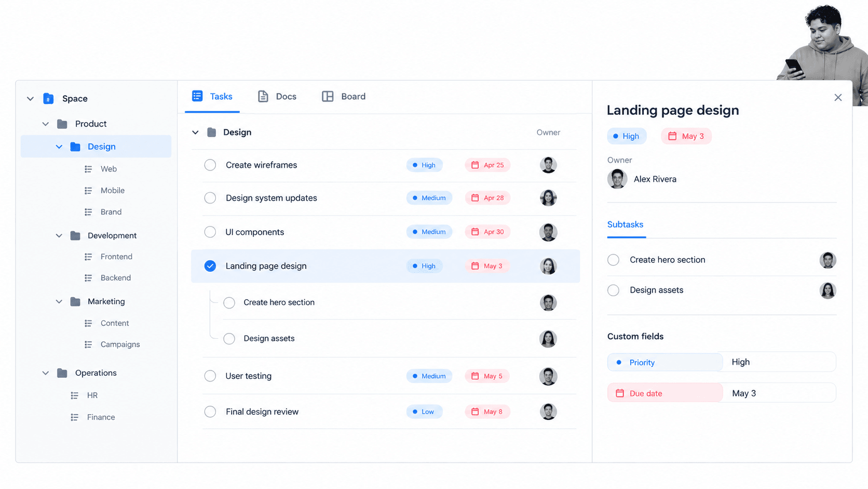Open the Mobile list in sidebar
The height and width of the screenshot is (489, 868).
[x=113, y=191]
